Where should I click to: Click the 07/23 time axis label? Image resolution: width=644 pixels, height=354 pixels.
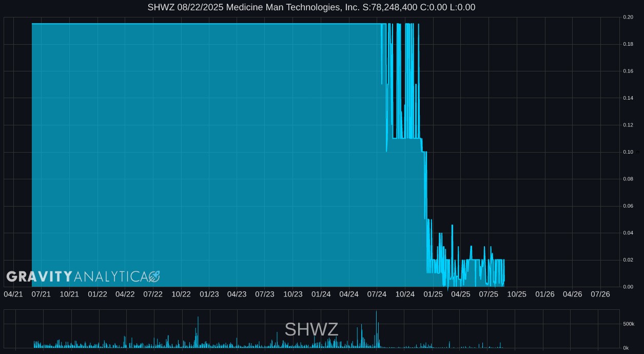pos(265,294)
